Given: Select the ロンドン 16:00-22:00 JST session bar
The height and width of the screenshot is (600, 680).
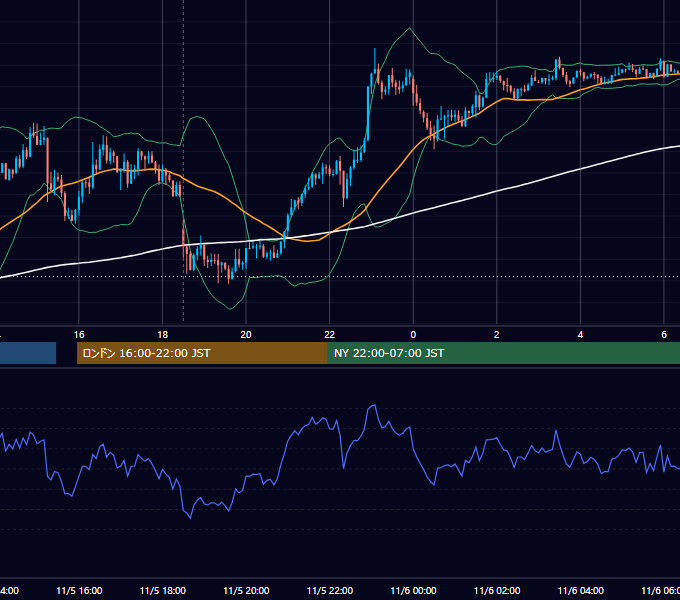Looking at the screenshot, I should [x=202, y=353].
